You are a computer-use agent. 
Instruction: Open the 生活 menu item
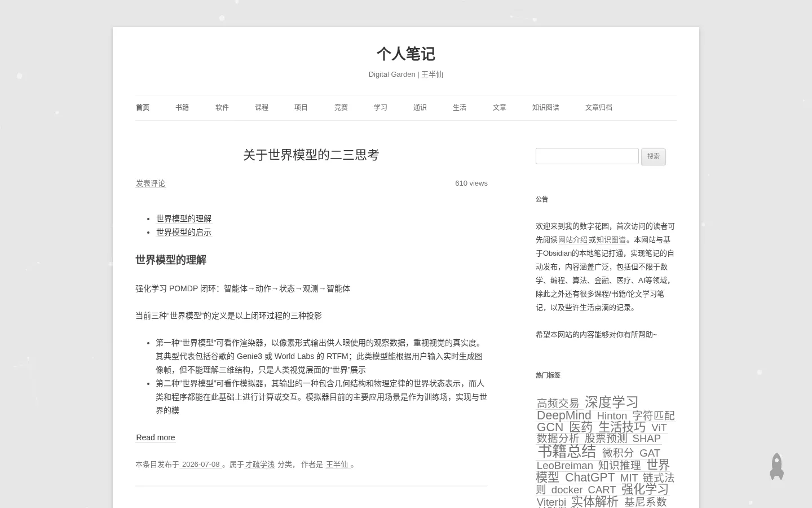[x=460, y=107]
